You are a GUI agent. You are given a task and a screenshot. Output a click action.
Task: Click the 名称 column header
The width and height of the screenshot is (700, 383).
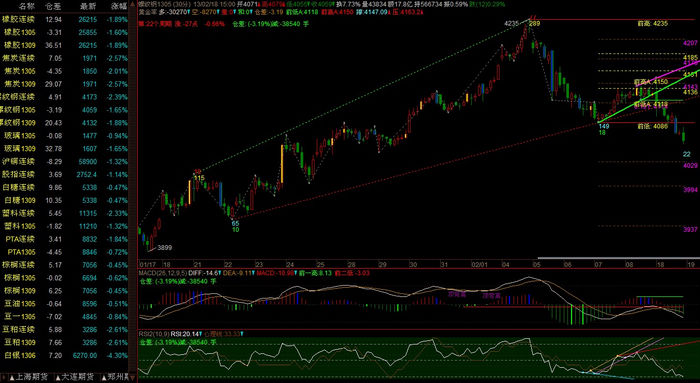point(26,6)
